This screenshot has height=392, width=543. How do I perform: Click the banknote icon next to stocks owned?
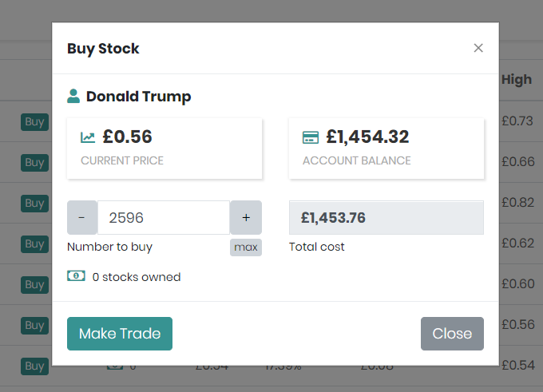tap(76, 276)
